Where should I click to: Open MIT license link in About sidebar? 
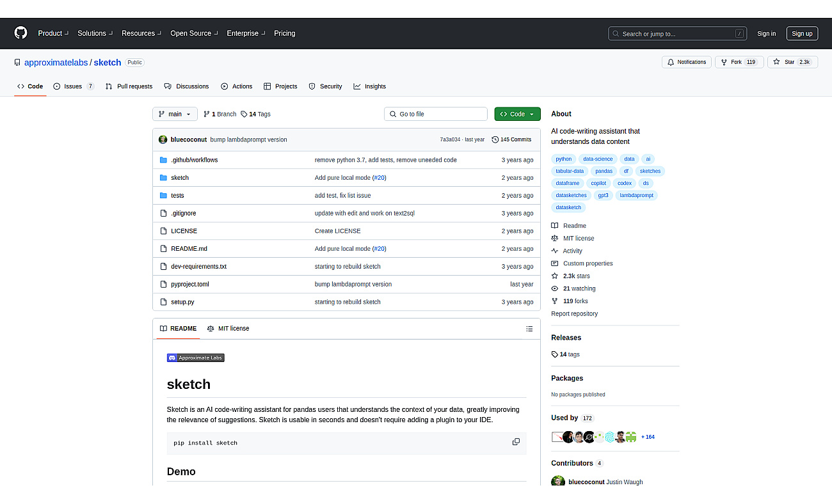point(573,238)
